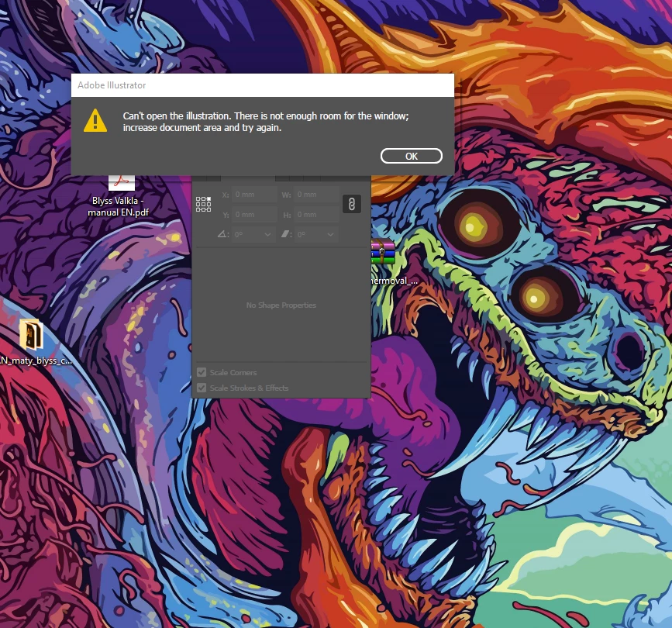Select the Illustrator file icon on the desktop
672x628 pixels.
[x=31, y=334]
